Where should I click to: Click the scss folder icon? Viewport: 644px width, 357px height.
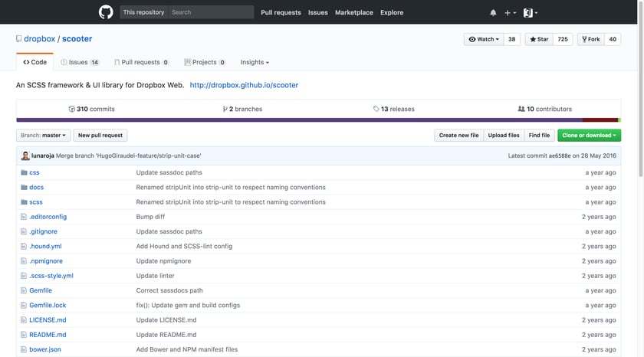pos(24,202)
